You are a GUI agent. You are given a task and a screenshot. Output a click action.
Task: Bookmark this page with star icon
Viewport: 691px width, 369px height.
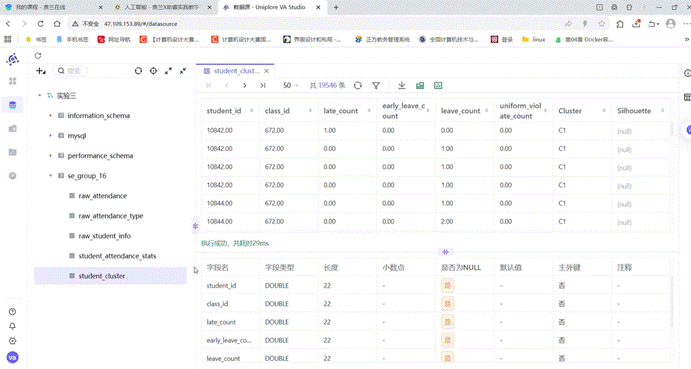(602, 24)
